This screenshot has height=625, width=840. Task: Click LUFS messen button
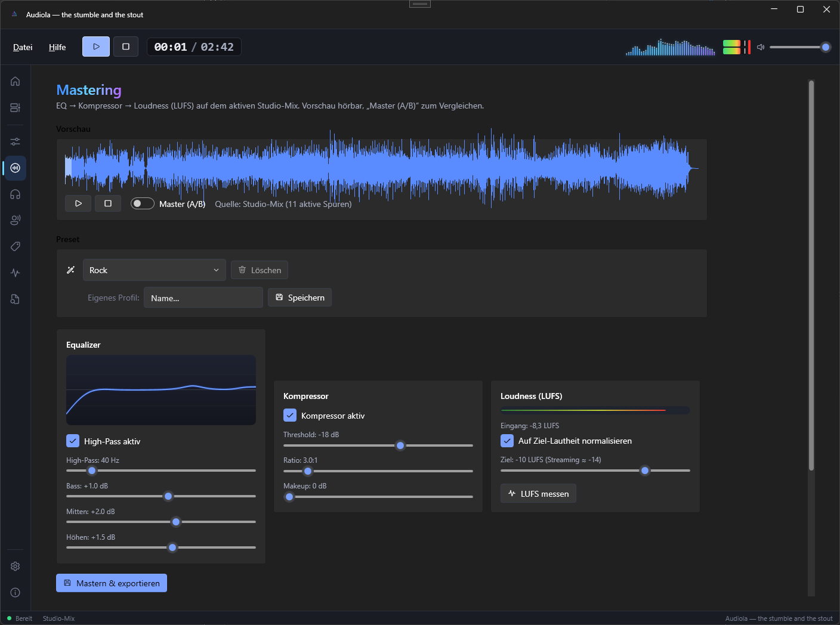538,493
